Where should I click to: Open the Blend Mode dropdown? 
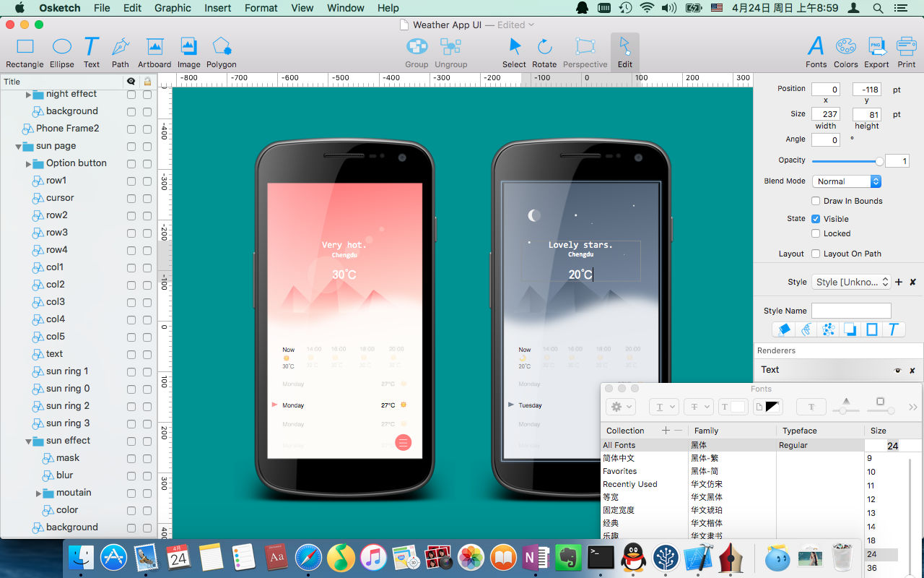[847, 181]
